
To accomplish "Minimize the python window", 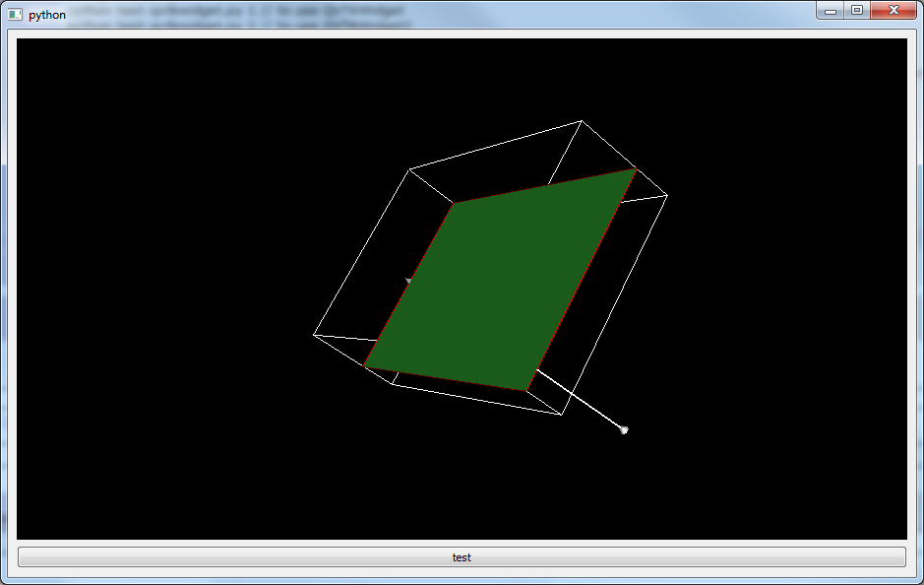I will pos(831,11).
